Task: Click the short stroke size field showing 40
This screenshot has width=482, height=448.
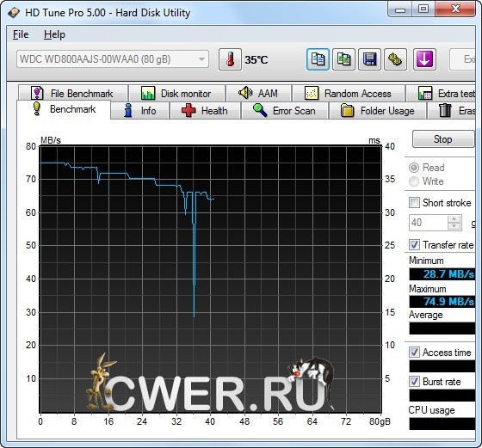Action: pos(429,223)
